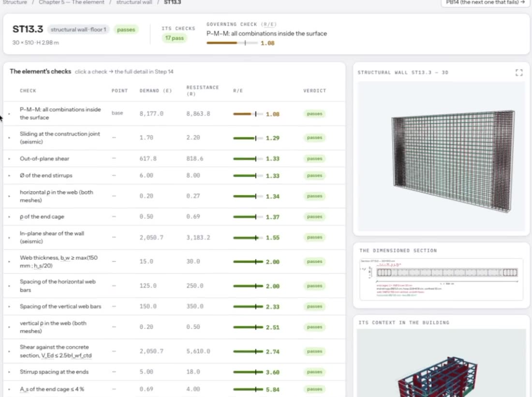Click the 17 pass checks badge

(175, 38)
